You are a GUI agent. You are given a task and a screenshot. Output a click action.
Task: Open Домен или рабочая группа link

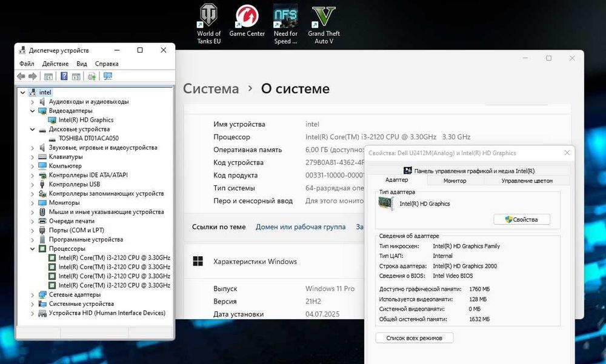coord(301,227)
